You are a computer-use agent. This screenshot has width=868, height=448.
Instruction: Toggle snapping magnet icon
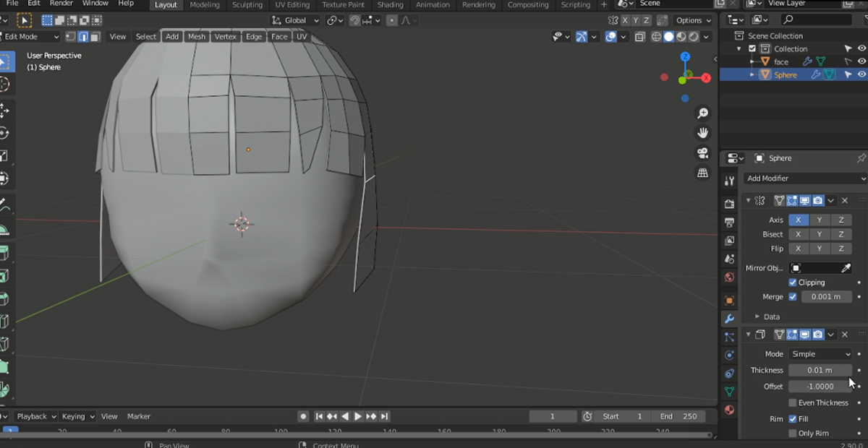point(355,20)
